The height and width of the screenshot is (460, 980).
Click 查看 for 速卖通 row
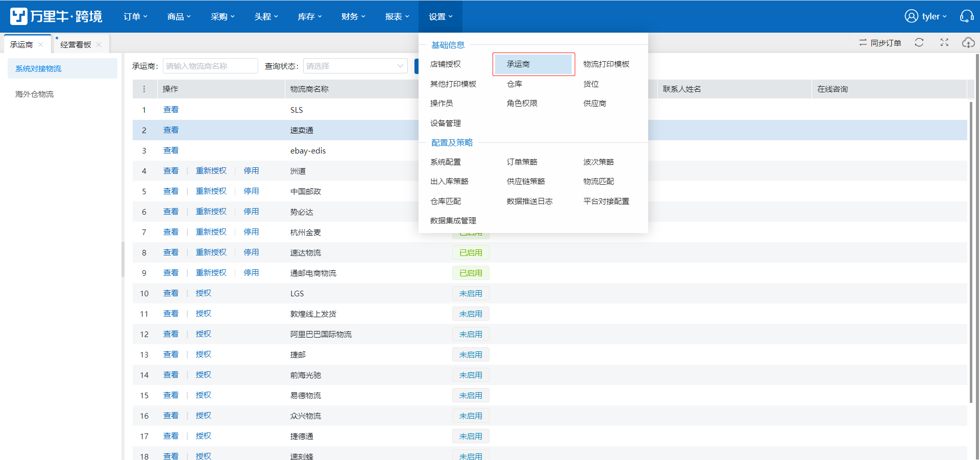(171, 130)
